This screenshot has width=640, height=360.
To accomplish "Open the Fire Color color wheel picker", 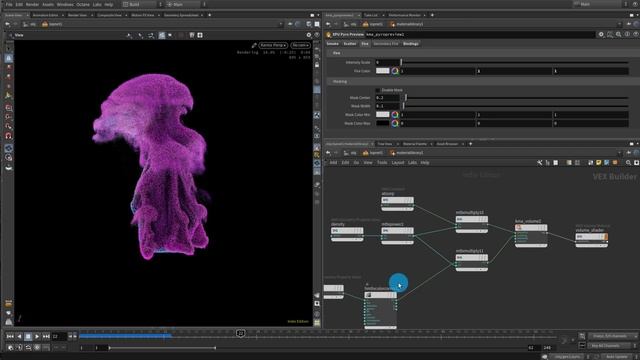I will (395, 71).
